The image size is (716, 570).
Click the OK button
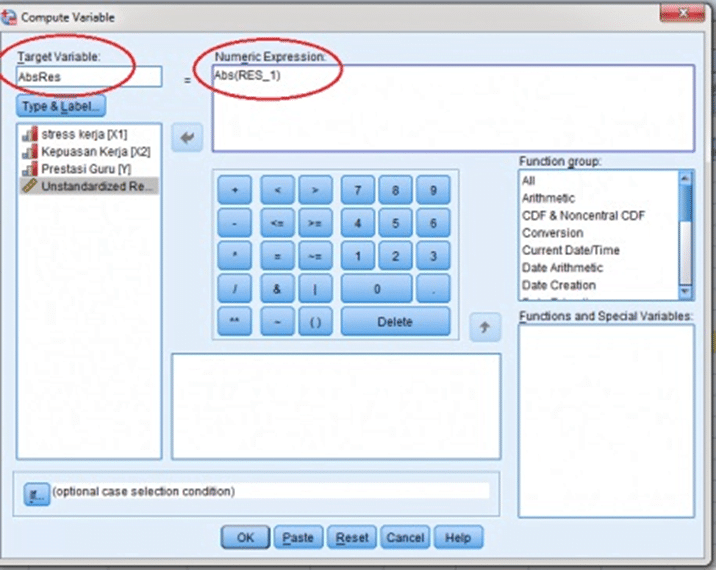click(x=246, y=537)
